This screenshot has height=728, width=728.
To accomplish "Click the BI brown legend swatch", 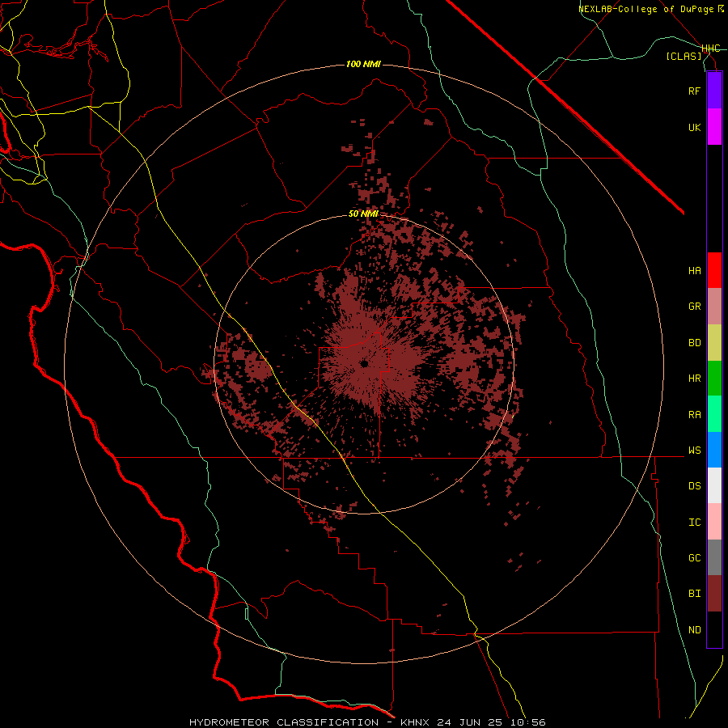I will tap(714, 594).
